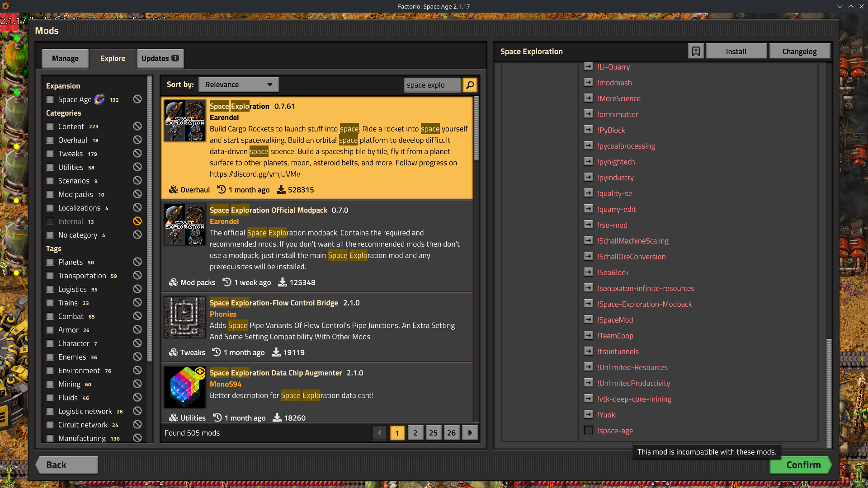Click the search magnifier icon button
Screen dimensions: 868x488
470,85
